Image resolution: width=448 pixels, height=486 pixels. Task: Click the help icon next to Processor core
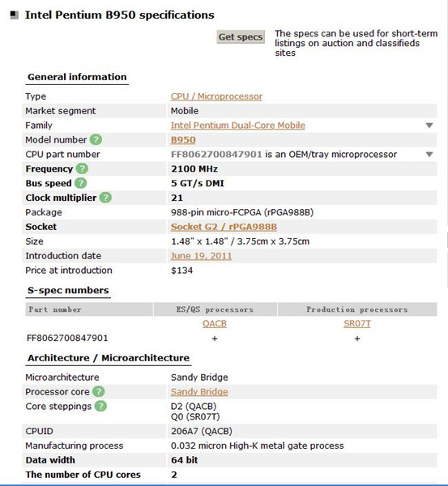99,391
